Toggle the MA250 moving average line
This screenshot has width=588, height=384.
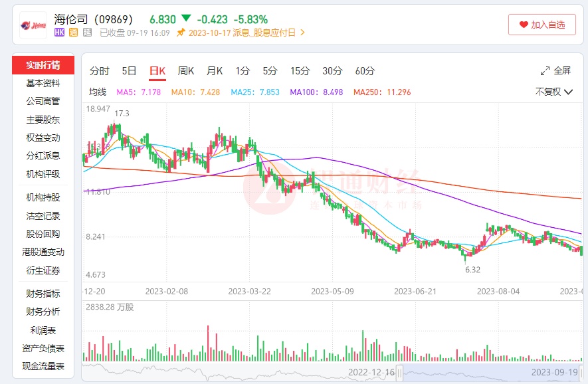coord(382,92)
